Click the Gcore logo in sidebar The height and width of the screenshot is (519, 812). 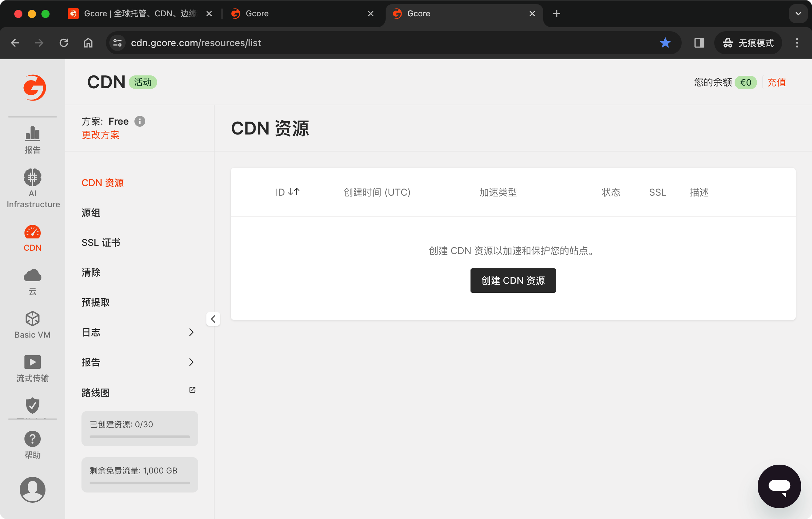[34, 88]
